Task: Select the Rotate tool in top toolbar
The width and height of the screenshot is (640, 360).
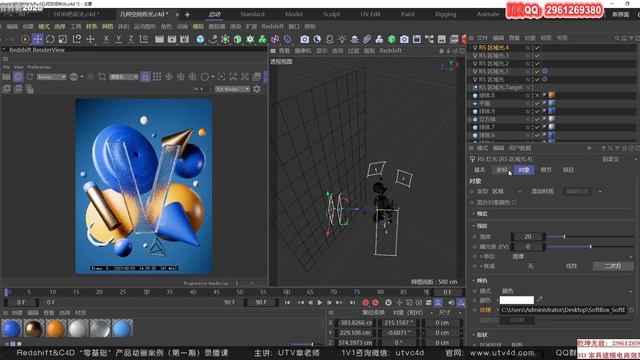Action: 50,39
